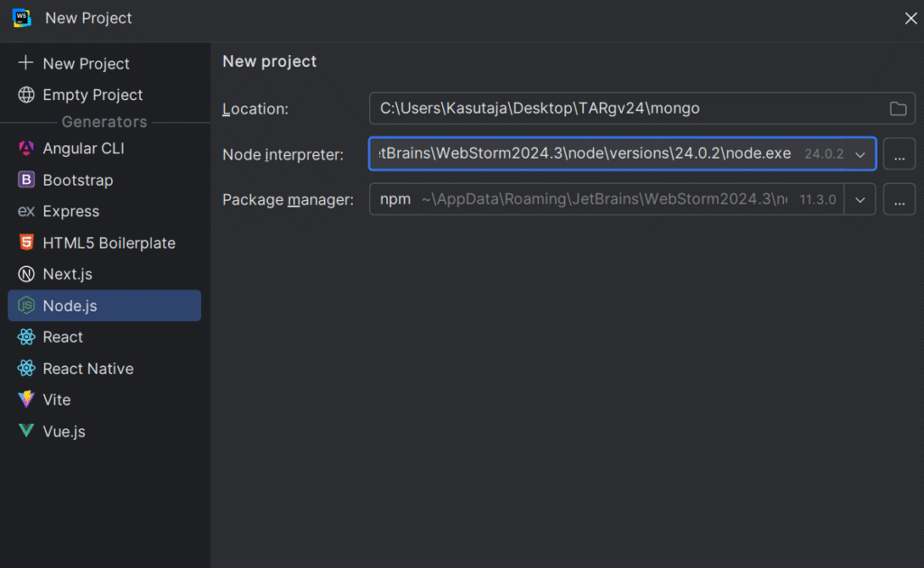Click the Vite logo icon
Screen dimensions: 924x568
(26, 399)
